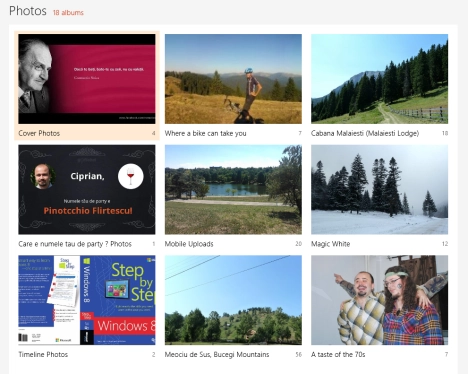The image size is (468, 374).
Task: Open the Ciprian party name album thumbnail
Action: pos(87,190)
